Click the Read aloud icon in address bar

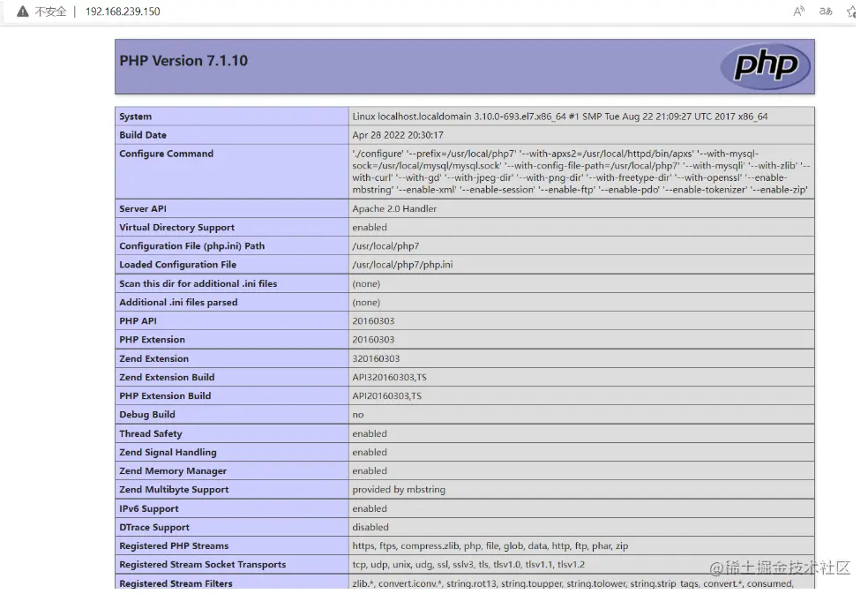pyautogui.click(x=798, y=11)
